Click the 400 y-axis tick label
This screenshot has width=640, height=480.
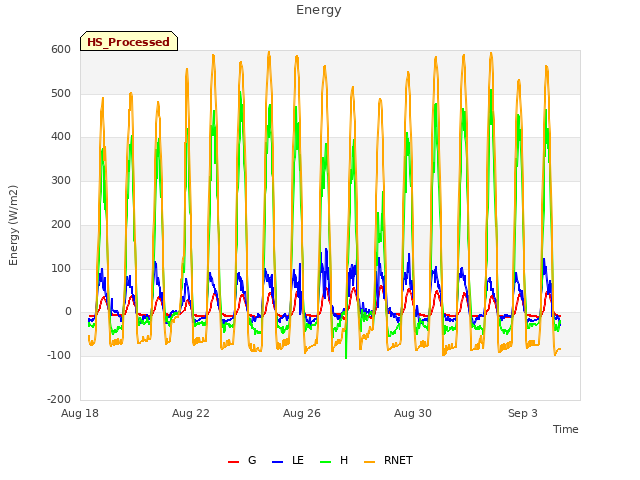(x=61, y=137)
